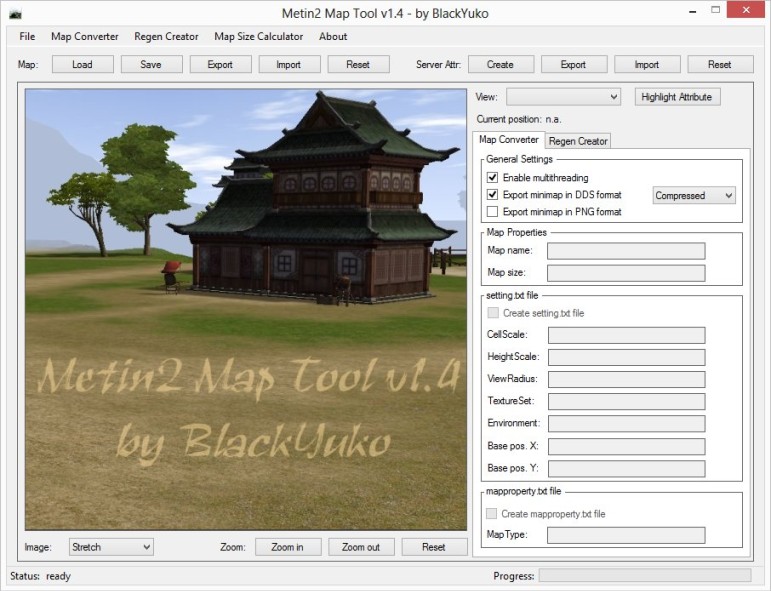Click the ViewRadius field

(626, 379)
